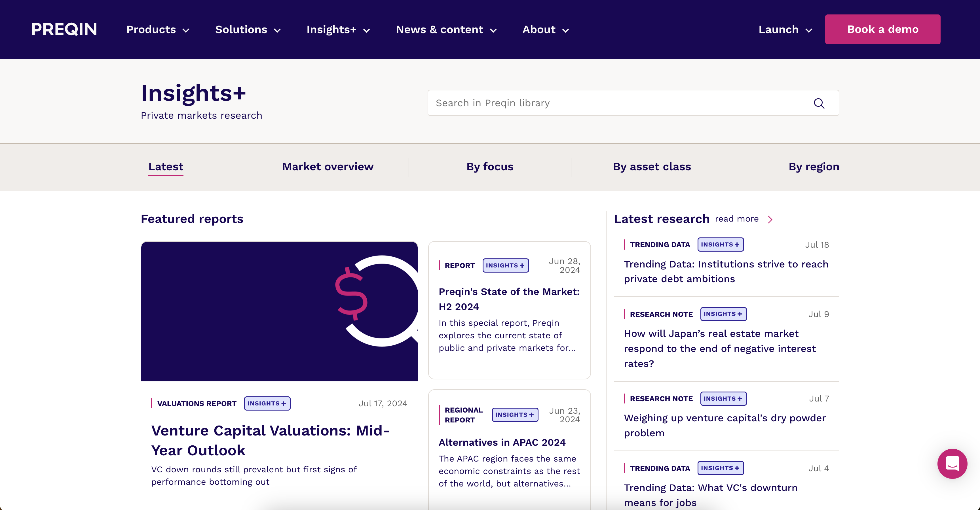Click Insights+ badge on Jul 18 Trending Data
The image size is (980, 510).
coord(721,244)
